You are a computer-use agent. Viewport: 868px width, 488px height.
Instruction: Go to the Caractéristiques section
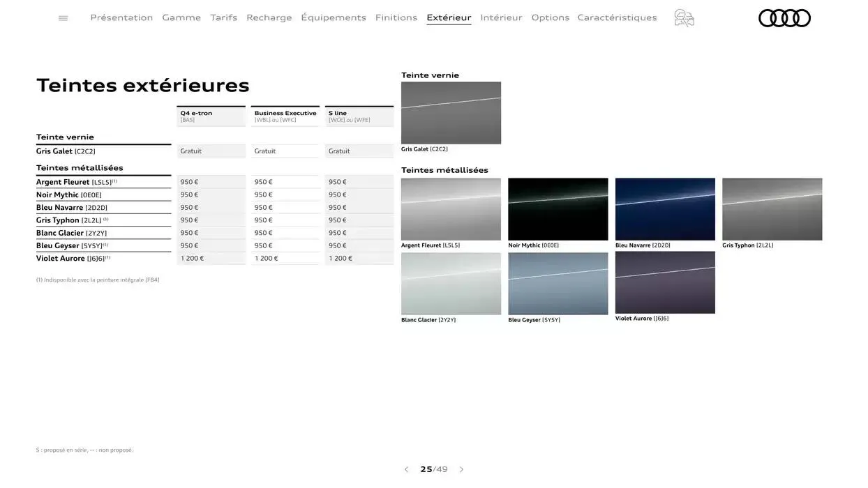pos(617,16)
